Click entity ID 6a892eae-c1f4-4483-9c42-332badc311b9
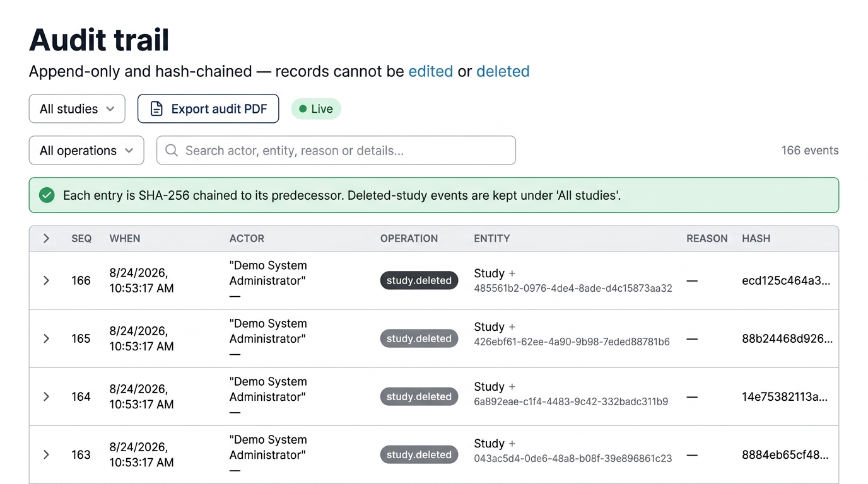The image size is (868, 484). pyautogui.click(x=571, y=401)
